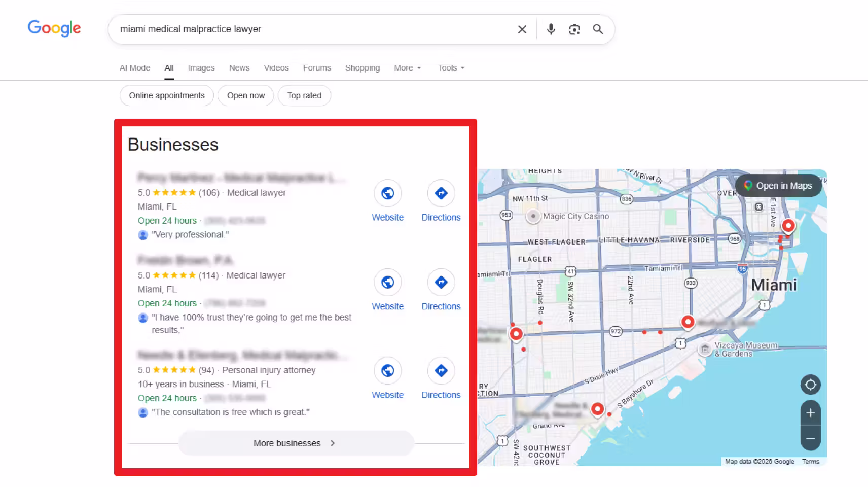Click the Vizcaya Museum & Gardens map marker
The width and height of the screenshot is (868, 487).
coord(705,349)
